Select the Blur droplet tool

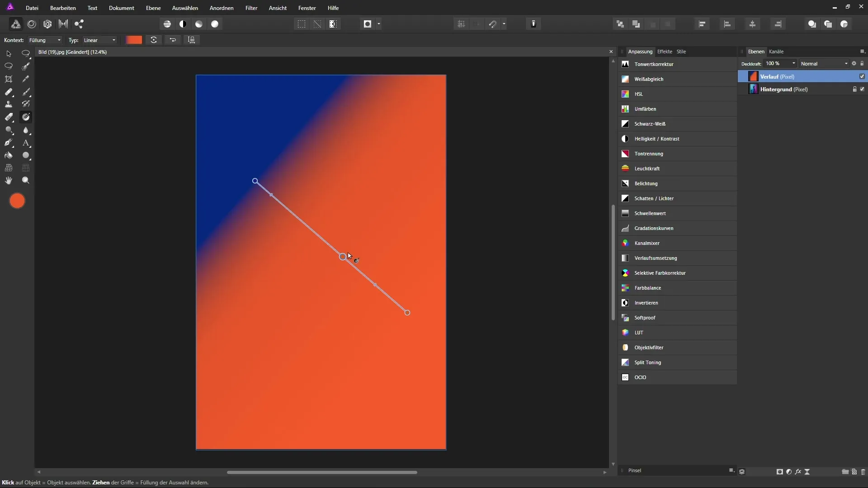pos(26,130)
